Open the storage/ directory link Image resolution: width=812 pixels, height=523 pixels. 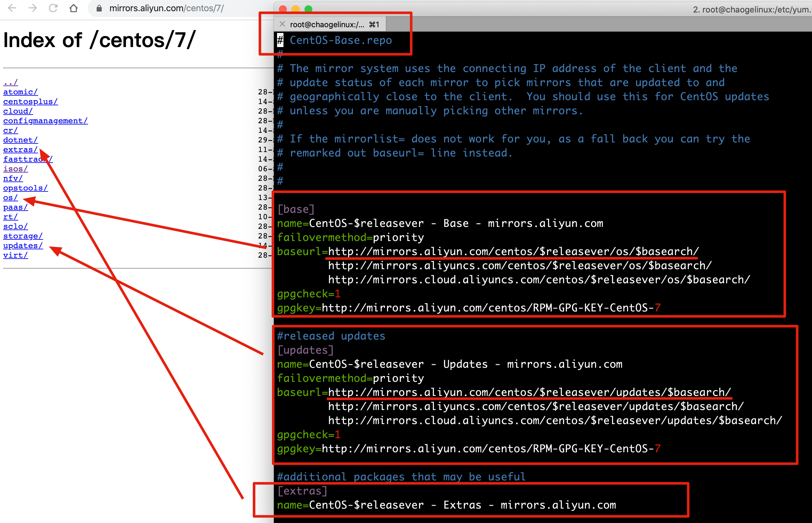click(23, 236)
